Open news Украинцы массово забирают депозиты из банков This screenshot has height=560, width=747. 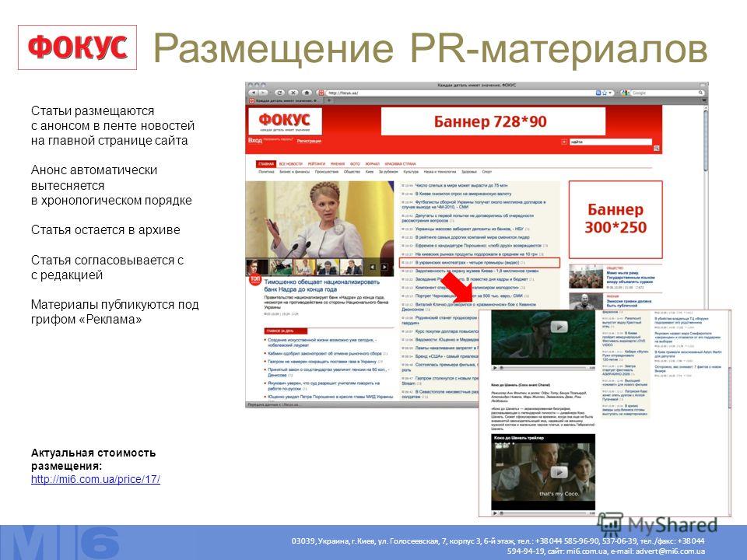point(468,229)
